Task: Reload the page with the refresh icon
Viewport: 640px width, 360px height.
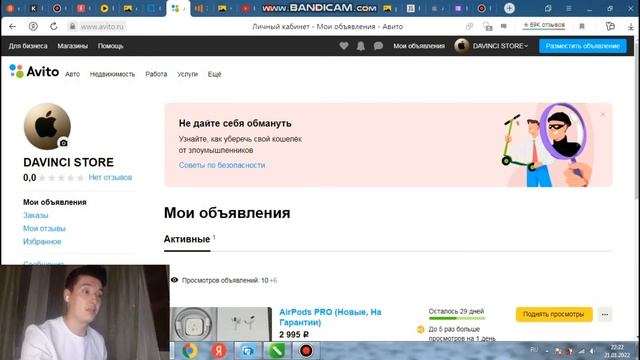Action: (53, 27)
